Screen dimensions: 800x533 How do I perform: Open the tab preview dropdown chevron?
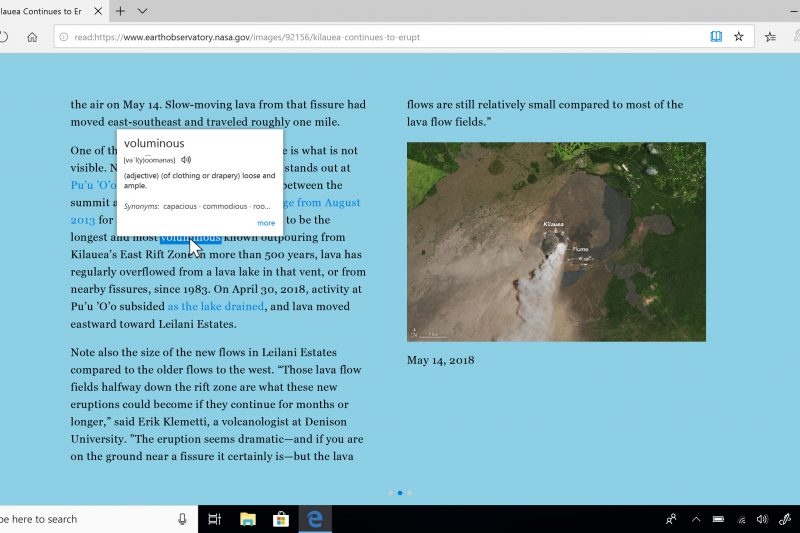click(x=142, y=11)
